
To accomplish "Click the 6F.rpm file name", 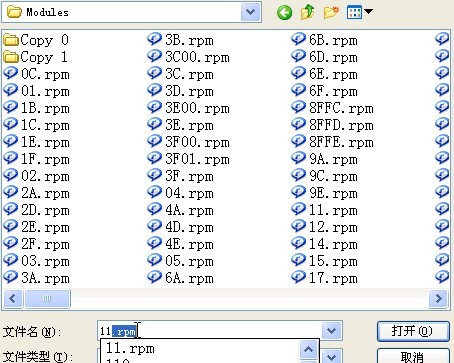I will (x=333, y=92).
